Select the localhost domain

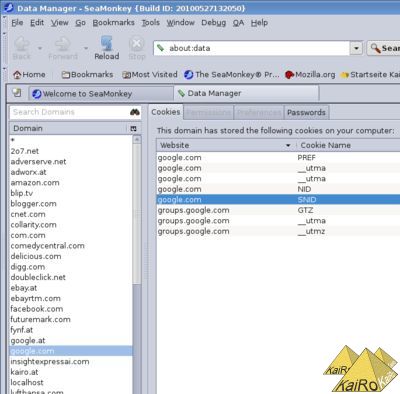point(71,382)
